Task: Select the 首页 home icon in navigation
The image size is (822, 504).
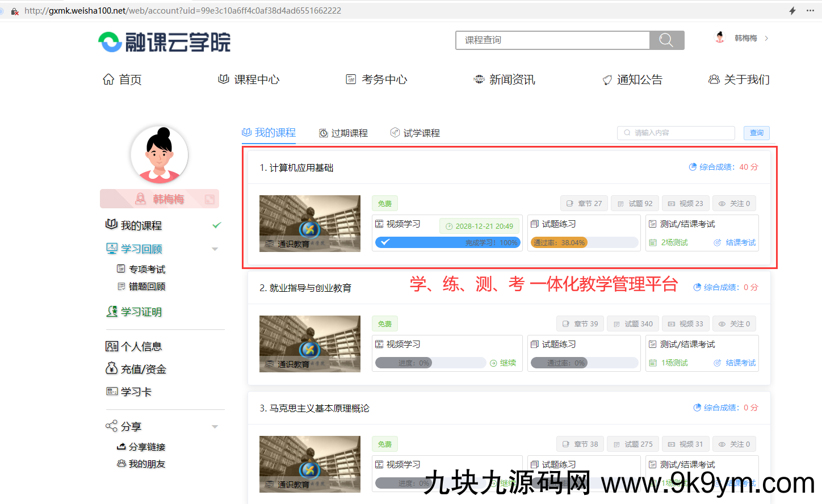Action: click(108, 79)
